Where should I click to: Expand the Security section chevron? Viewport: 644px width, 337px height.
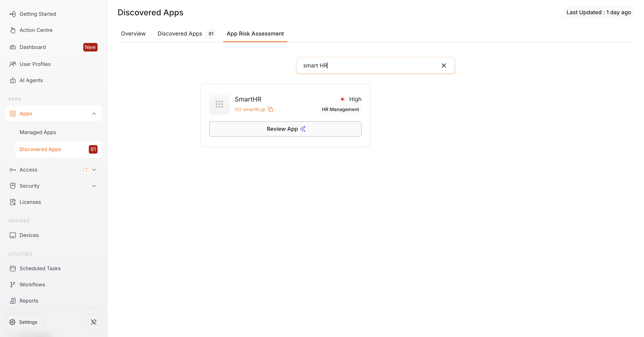(x=94, y=186)
